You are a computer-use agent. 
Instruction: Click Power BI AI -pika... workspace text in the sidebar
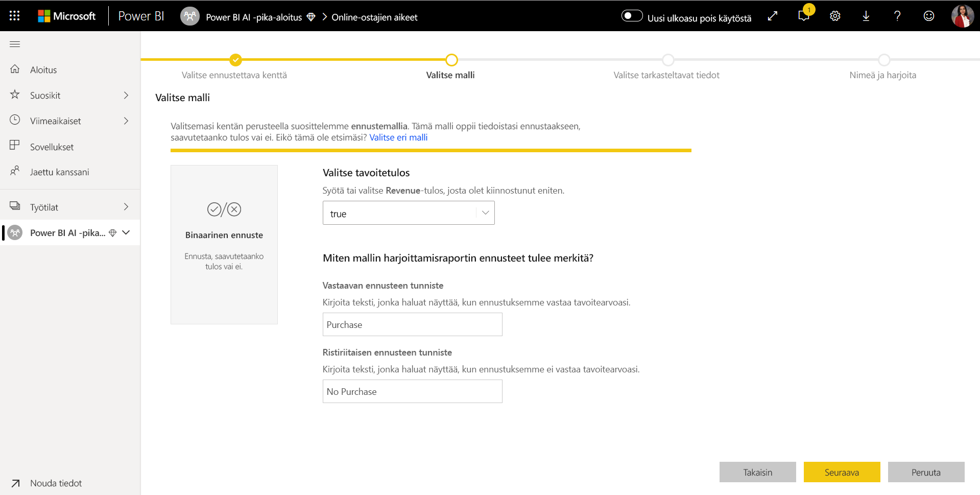click(x=67, y=233)
